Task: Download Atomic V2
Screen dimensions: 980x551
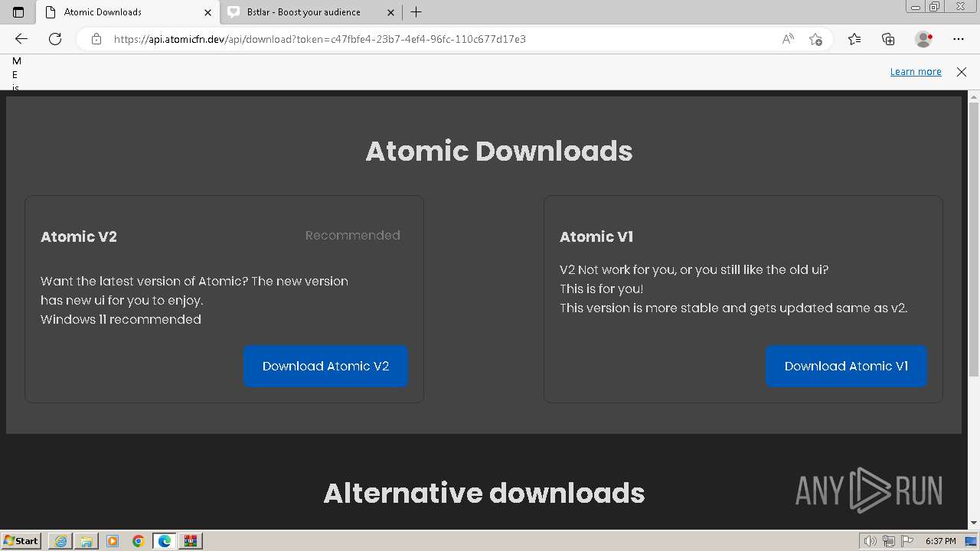Action: (x=325, y=366)
